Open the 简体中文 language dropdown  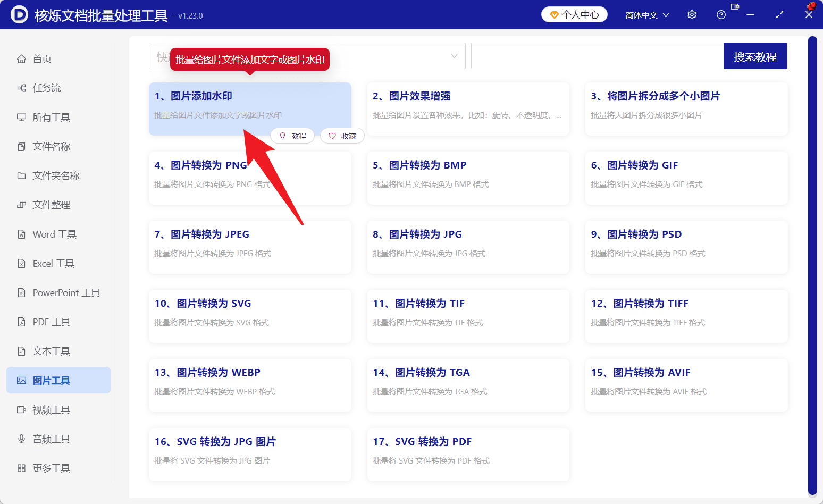click(647, 15)
